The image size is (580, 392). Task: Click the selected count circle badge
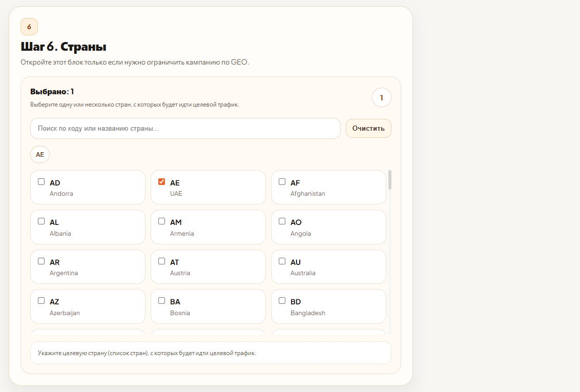[381, 97]
